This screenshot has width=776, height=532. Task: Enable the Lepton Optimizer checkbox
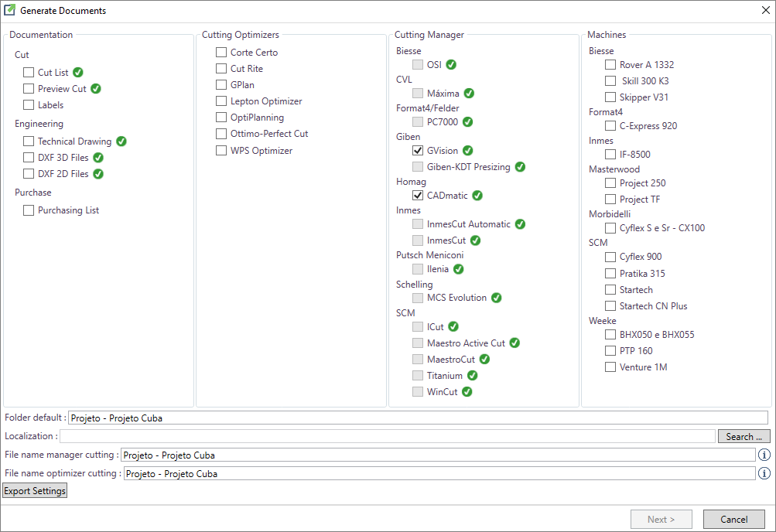point(221,101)
